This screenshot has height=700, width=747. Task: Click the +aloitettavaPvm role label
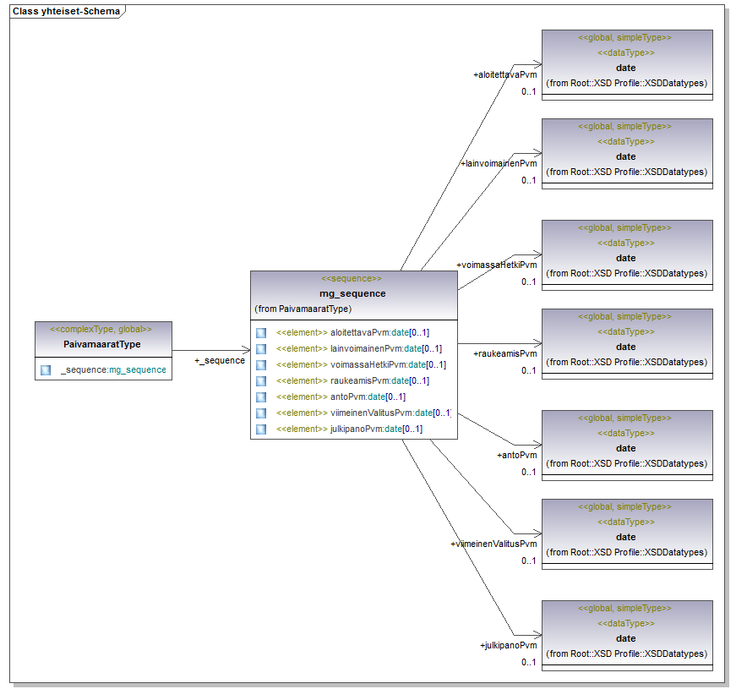504,74
